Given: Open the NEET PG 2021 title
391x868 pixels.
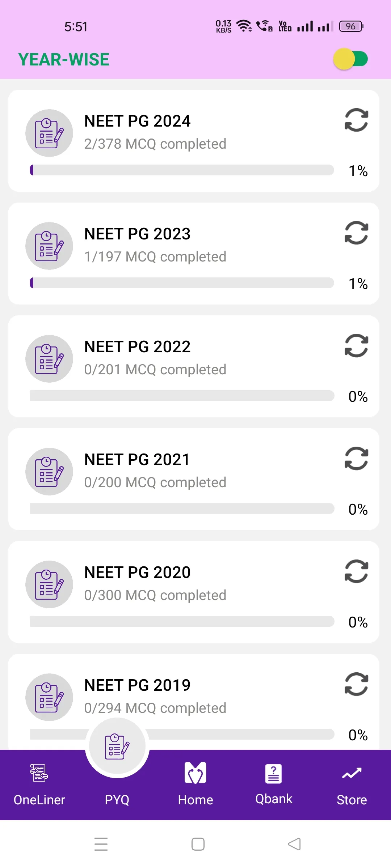Looking at the screenshot, I should tap(137, 460).
